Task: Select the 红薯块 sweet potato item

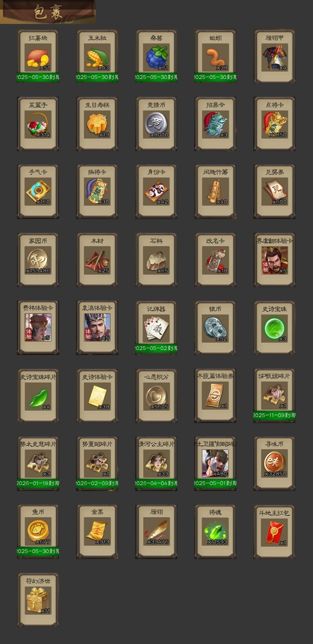Action: coord(38,56)
